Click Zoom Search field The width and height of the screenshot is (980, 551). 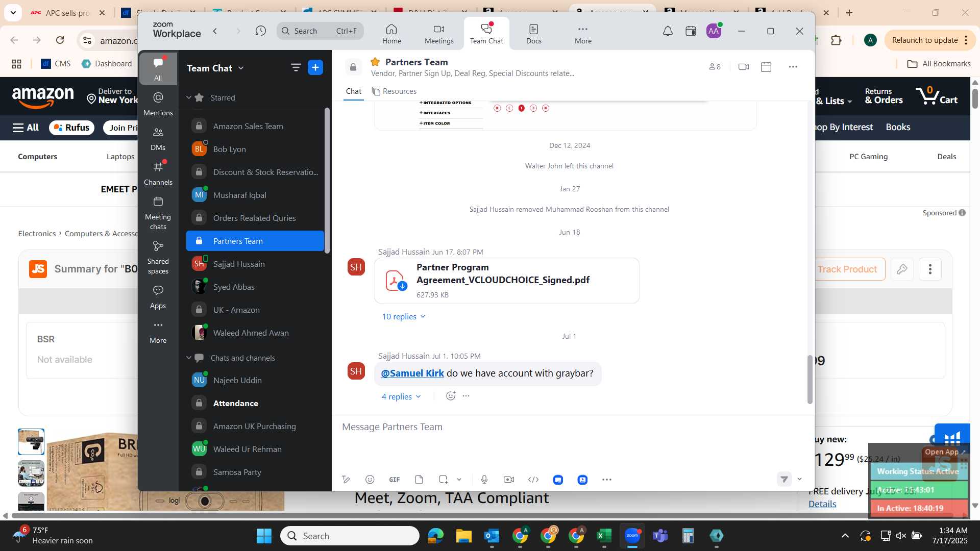click(x=320, y=31)
